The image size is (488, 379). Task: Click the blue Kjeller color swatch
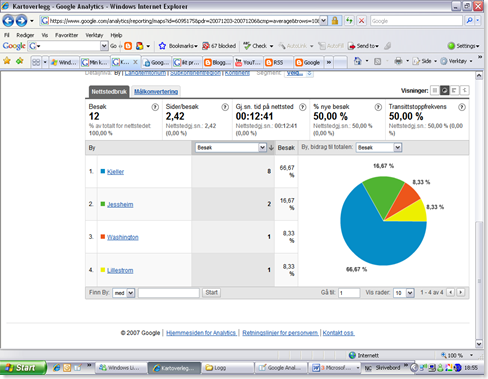[103, 171]
